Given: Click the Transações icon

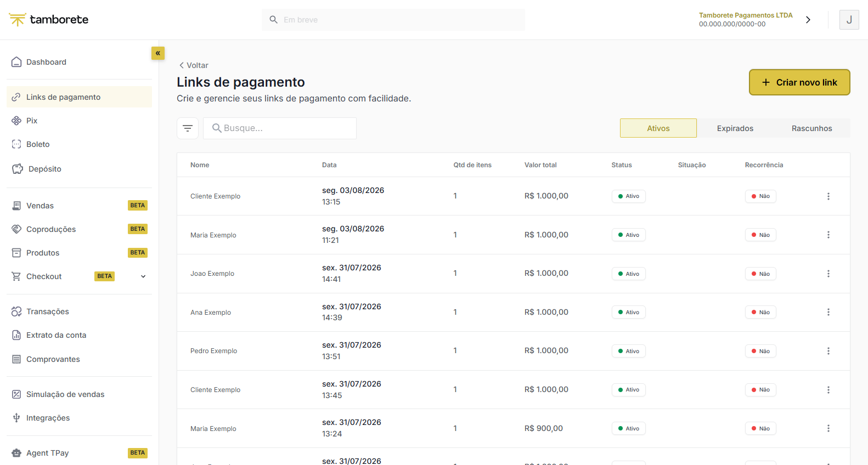Looking at the screenshot, I should point(16,311).
